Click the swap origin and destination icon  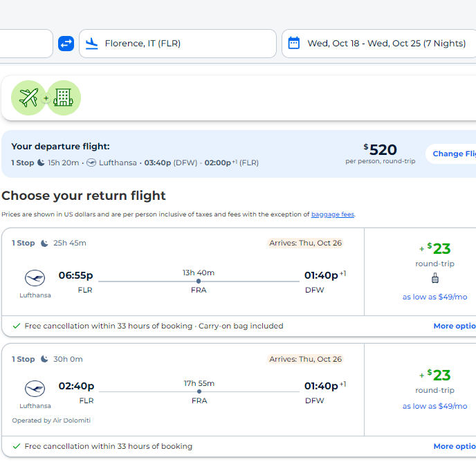pos(66,44)
